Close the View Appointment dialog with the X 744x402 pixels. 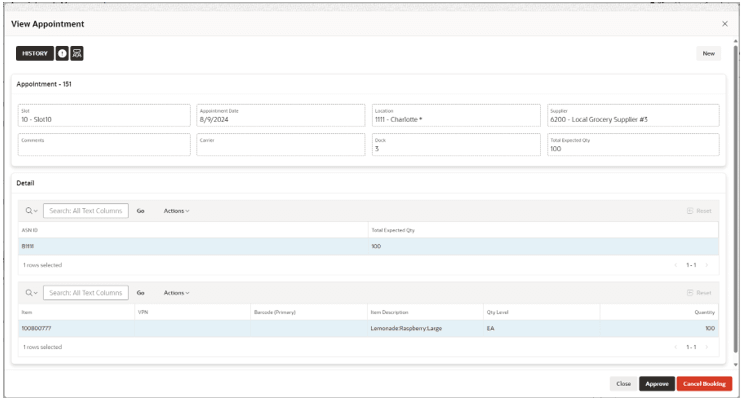[x=725, y=24]
